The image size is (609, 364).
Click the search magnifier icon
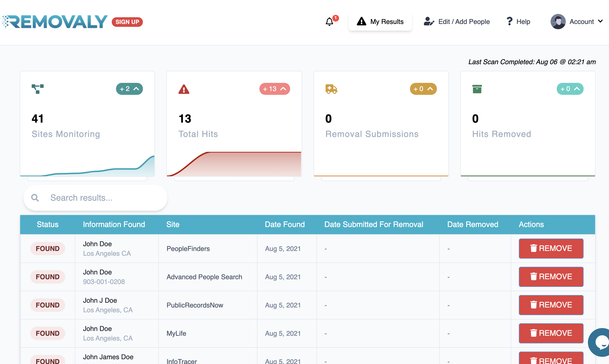click(35, 198)
